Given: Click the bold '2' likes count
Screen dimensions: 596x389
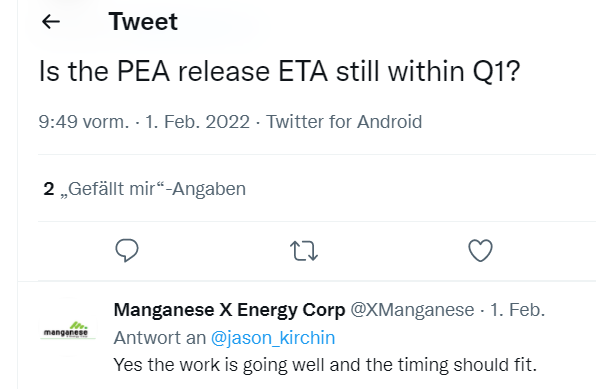Looking at the screenshot, I should coord(49,189).
